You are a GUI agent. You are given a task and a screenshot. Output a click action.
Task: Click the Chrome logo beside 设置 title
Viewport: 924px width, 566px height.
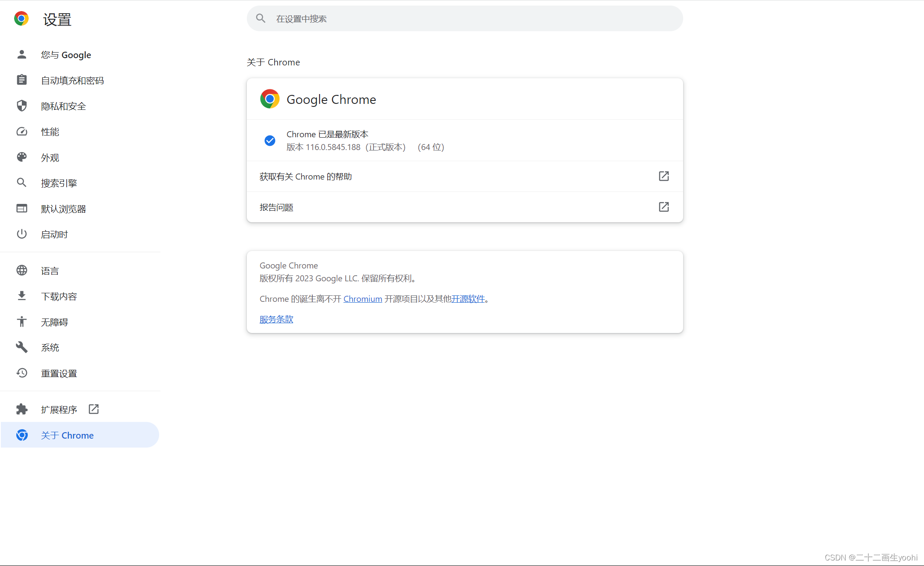(21, 19)
